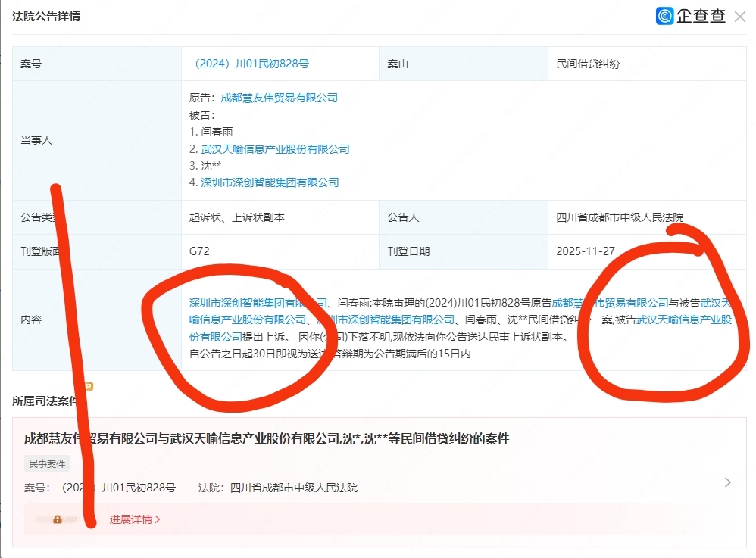The width and height of the screenshot is (756, 558).
Task: Open case number (2024)川01民初828号 link
Action: pos(251,64)
